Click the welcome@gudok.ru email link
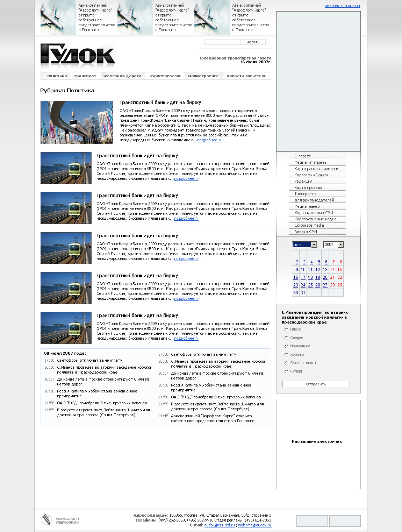This screenshot has height=532, width=402. click(254, 525)
